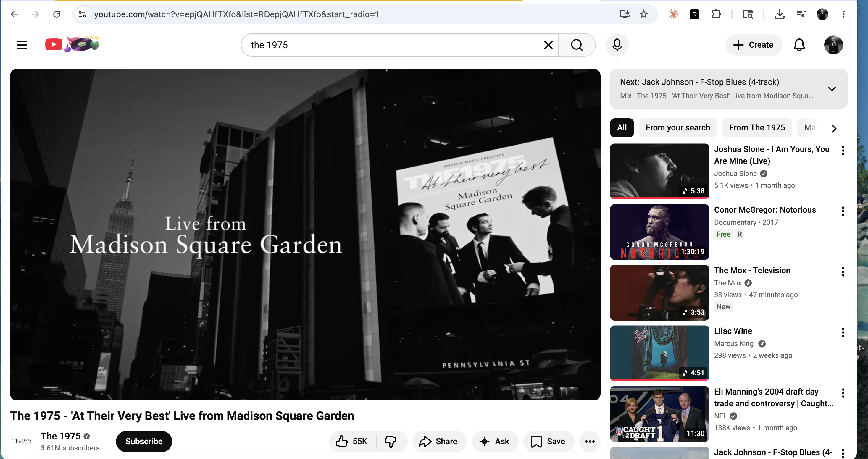Click 'Next: Jack Johnson - F-Stop Blues' header

[700, 82]
